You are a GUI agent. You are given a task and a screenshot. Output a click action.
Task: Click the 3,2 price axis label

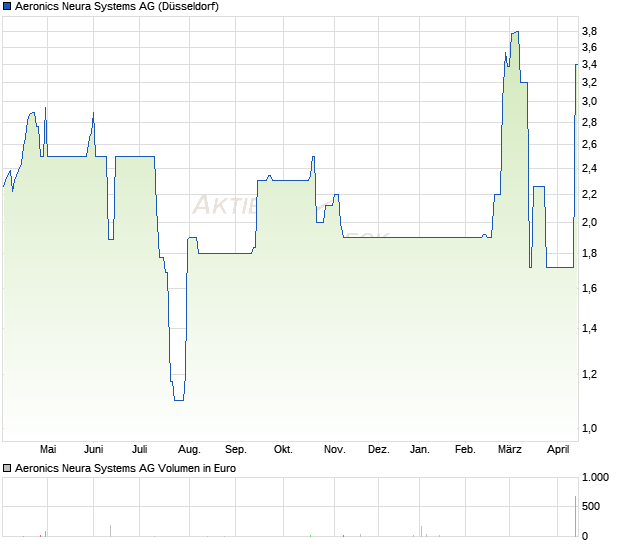coord(589,82)
